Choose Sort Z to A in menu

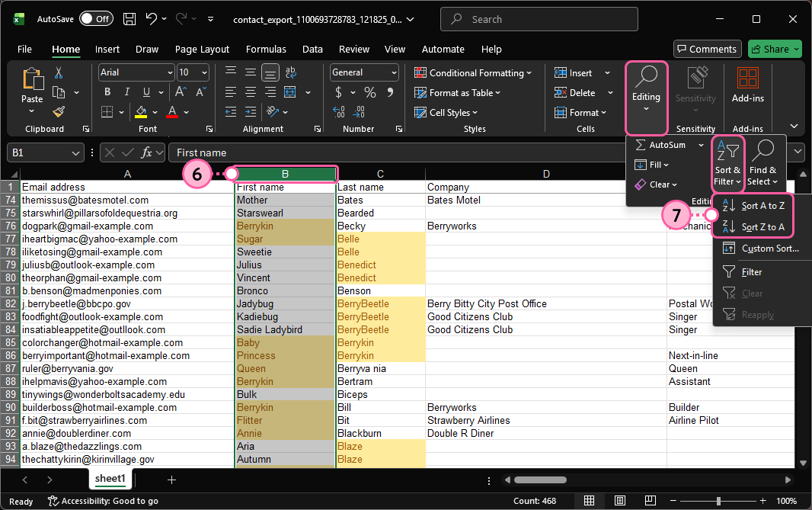pyautogui.click(x=762, y=227)
